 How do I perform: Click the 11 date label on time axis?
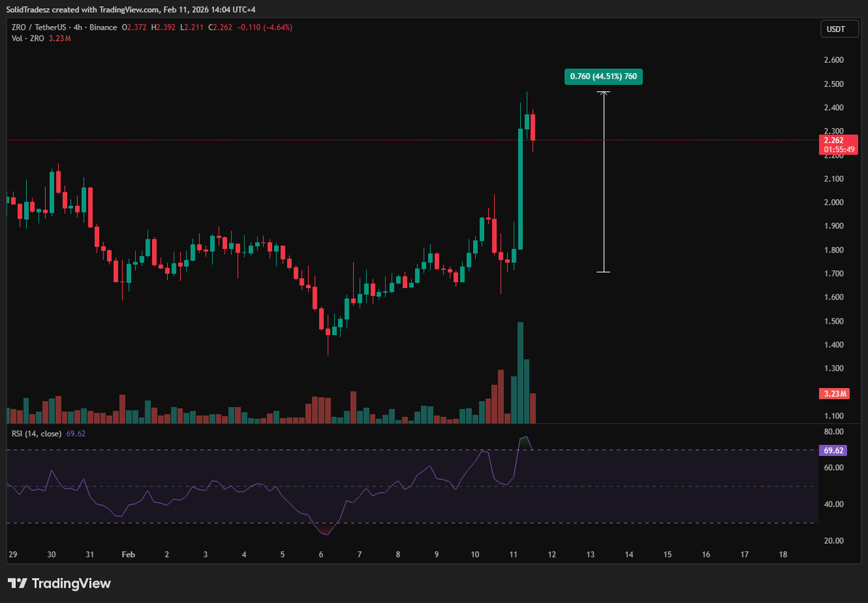pyautogui.click(x=514, y=554)
